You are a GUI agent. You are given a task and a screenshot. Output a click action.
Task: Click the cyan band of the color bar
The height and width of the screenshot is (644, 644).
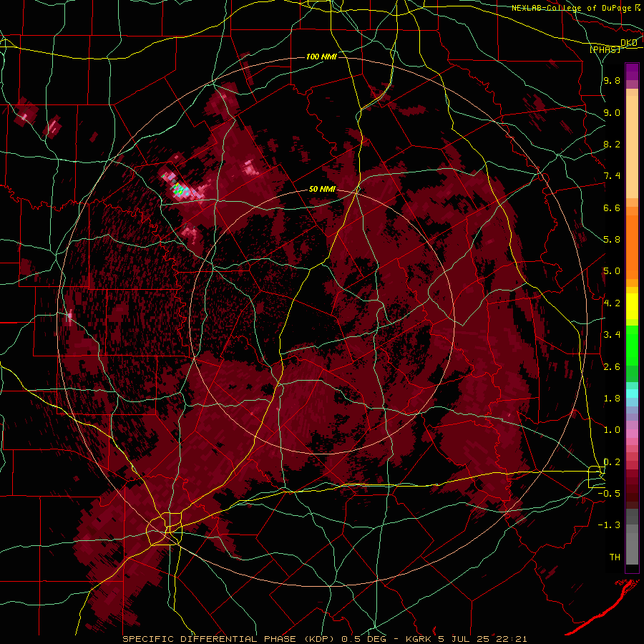point(632,394)
